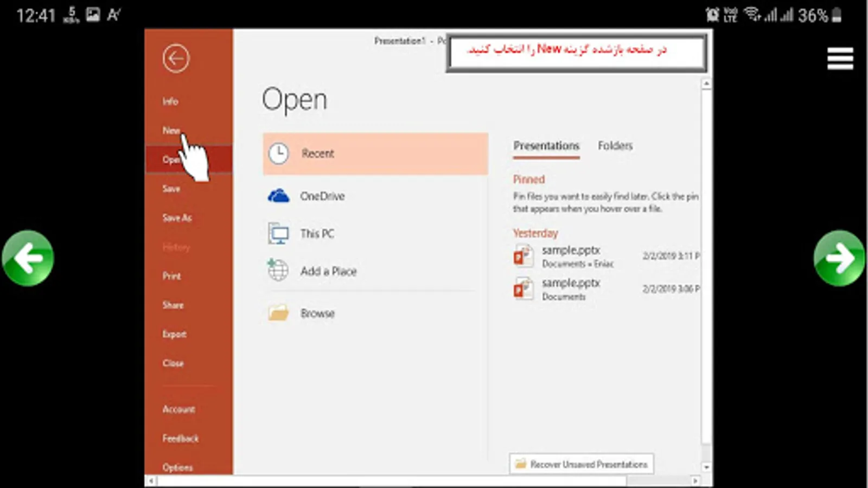Tap the battery icon in status bar
The image size is (868, 488).
tap(837, 15)
